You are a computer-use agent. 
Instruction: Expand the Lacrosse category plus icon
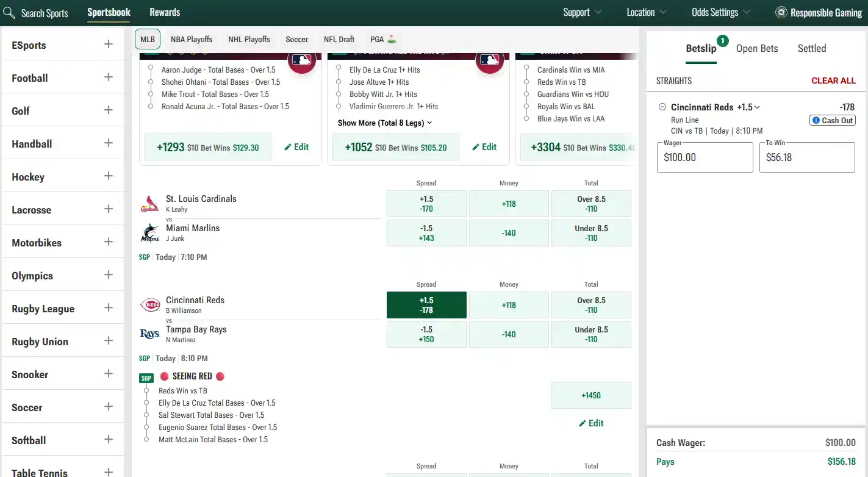109,209
